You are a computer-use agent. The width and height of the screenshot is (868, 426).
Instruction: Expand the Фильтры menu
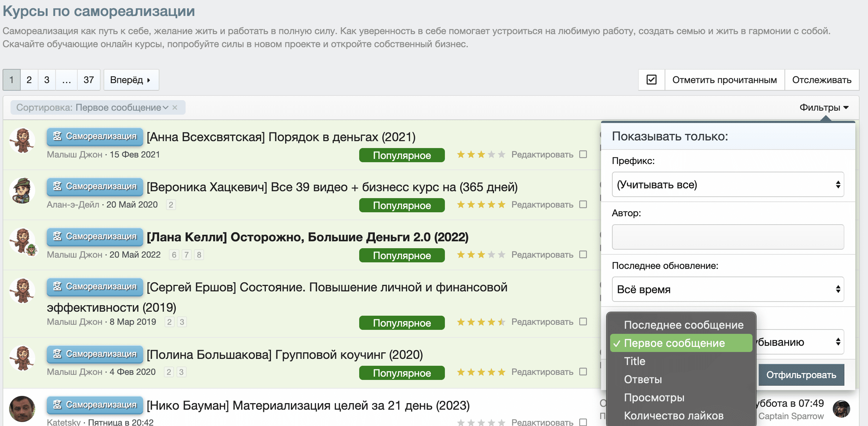point(824,107)
